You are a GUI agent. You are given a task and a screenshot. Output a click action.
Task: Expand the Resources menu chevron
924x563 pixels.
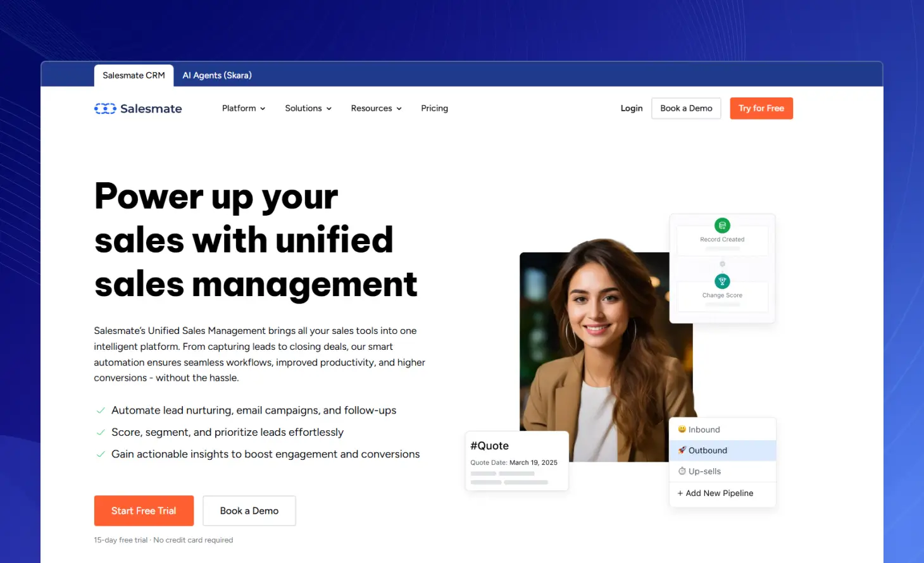[x=399, y=109]
